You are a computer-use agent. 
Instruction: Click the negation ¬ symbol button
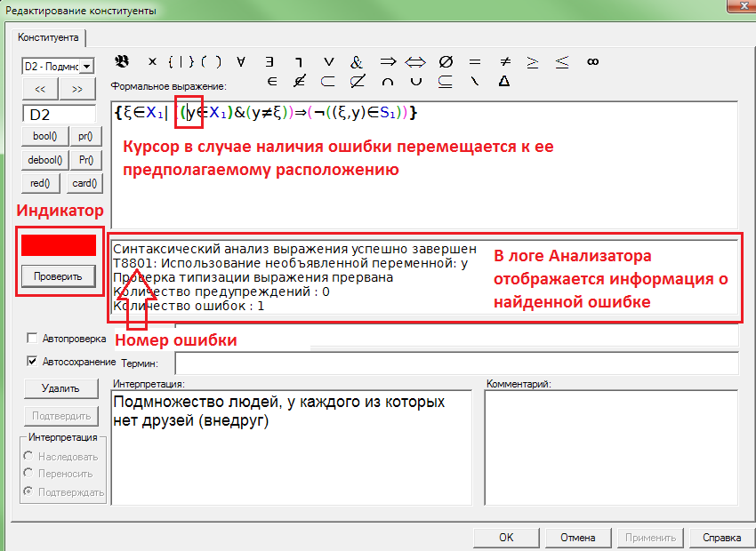pos(299,62)
